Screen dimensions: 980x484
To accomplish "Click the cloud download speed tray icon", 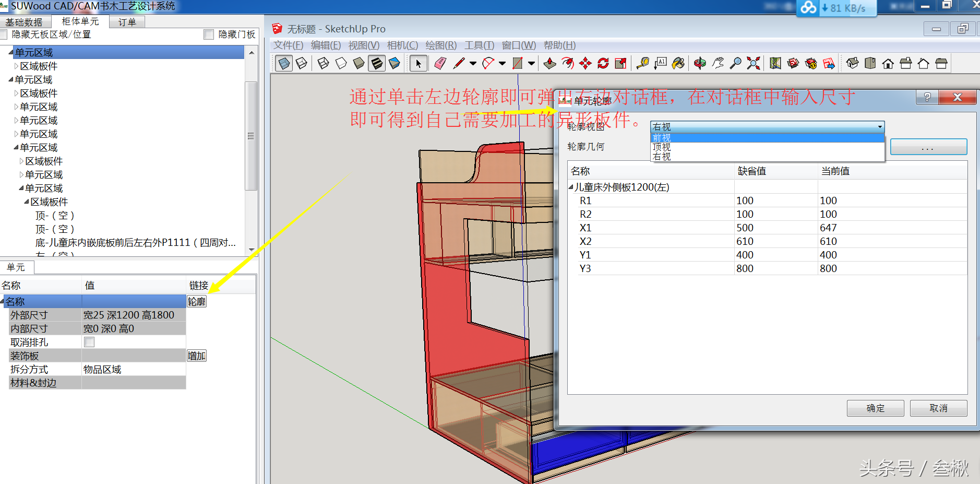I will [x=836, y=8].
